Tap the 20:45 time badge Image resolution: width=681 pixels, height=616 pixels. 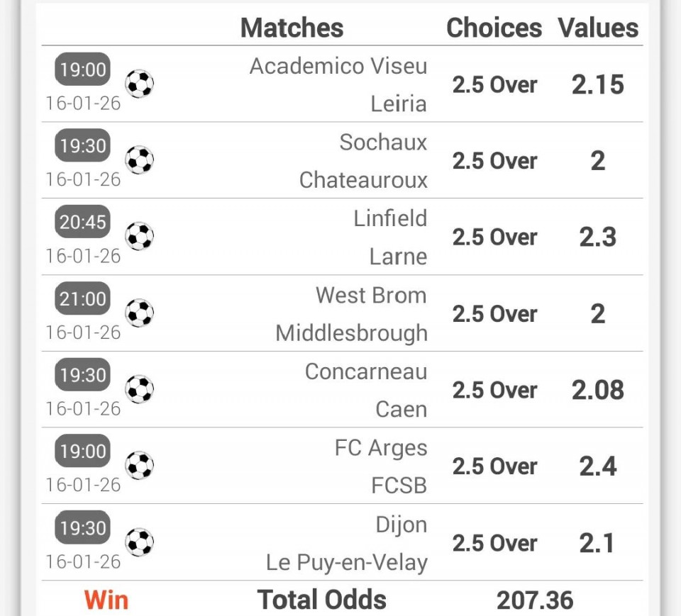[x=83, y=222]
